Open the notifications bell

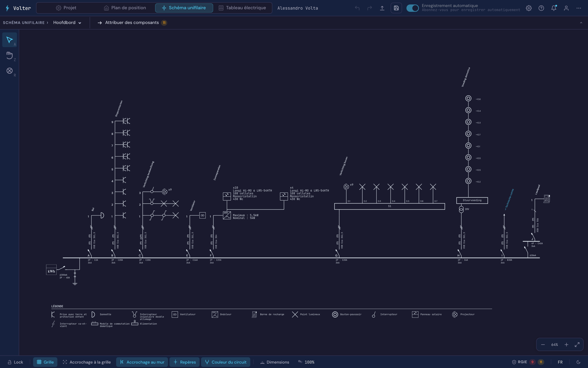[554, 8]
